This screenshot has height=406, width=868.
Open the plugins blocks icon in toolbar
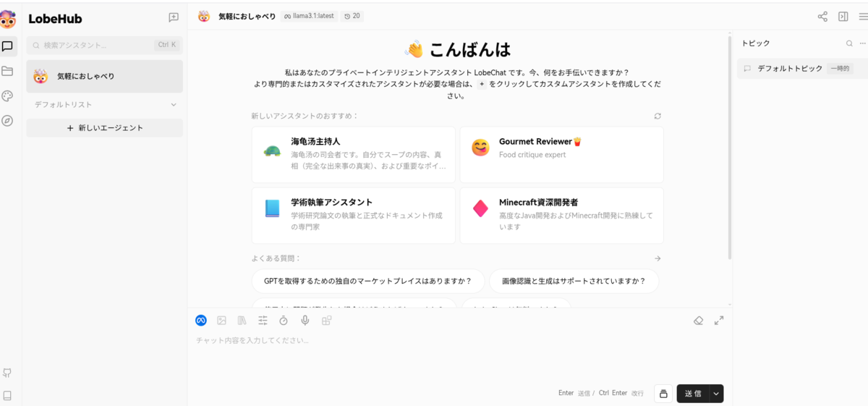pos(326,320)
